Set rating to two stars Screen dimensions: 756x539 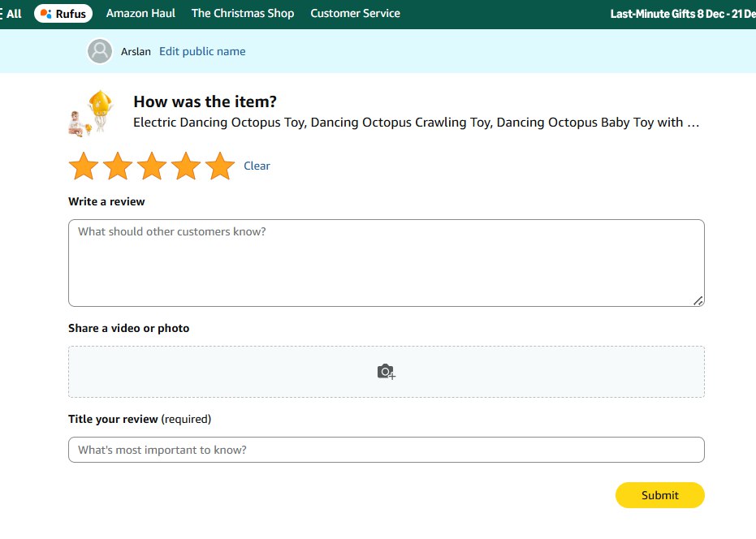coord(118,166)
